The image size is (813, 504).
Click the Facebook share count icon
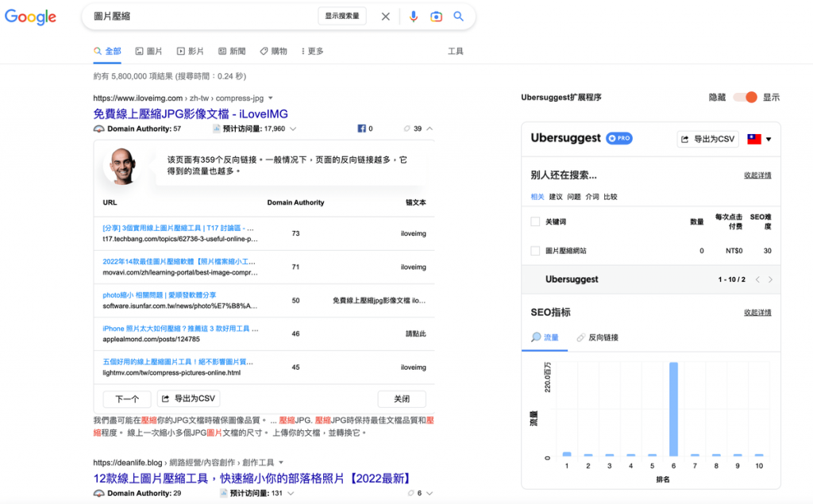pos(361,129)
